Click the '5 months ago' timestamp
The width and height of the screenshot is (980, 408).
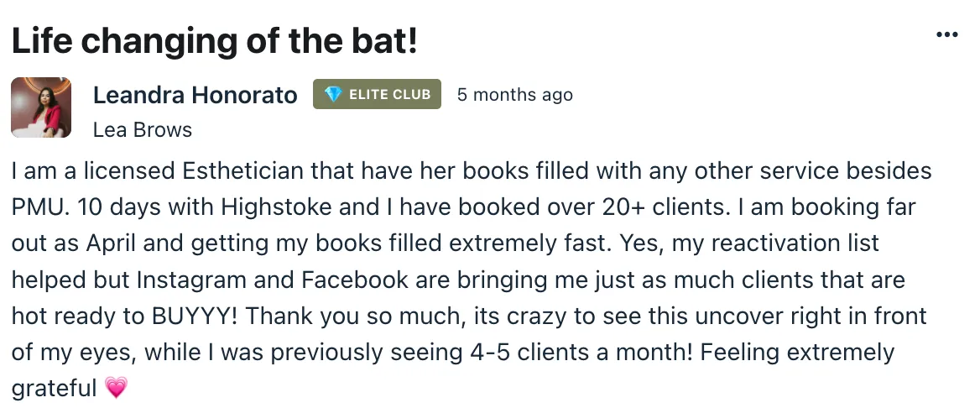tap(514, 95)
